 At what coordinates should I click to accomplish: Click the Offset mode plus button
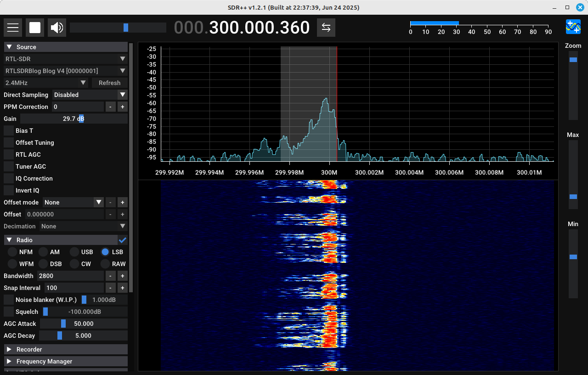(123, 202)
